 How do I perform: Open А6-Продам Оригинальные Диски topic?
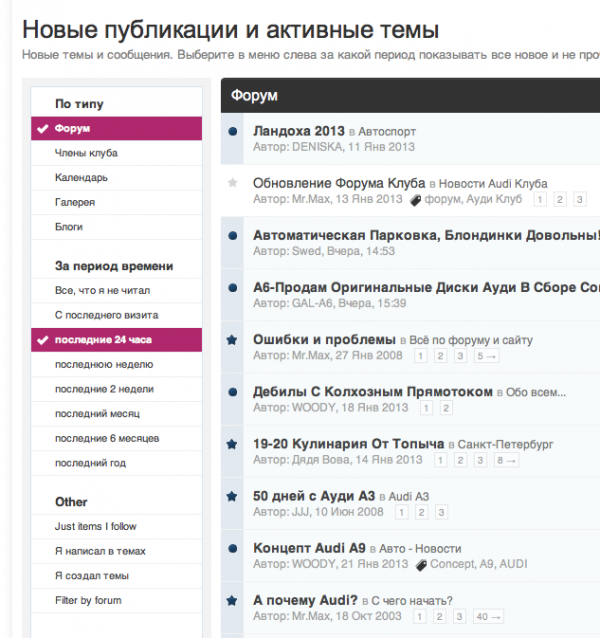(426, 287)
